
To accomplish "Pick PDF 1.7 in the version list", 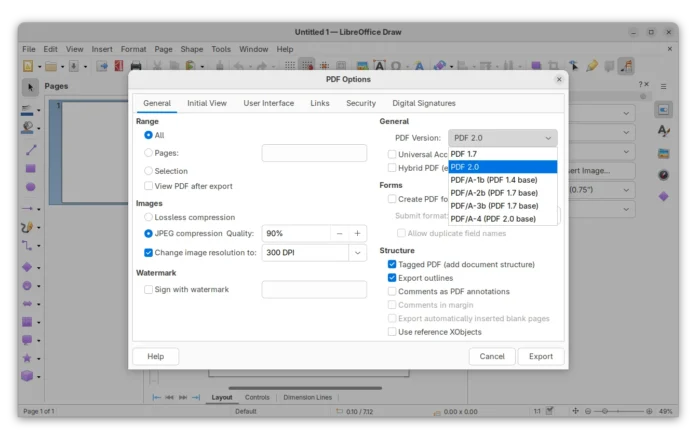I will click(464, 154).
